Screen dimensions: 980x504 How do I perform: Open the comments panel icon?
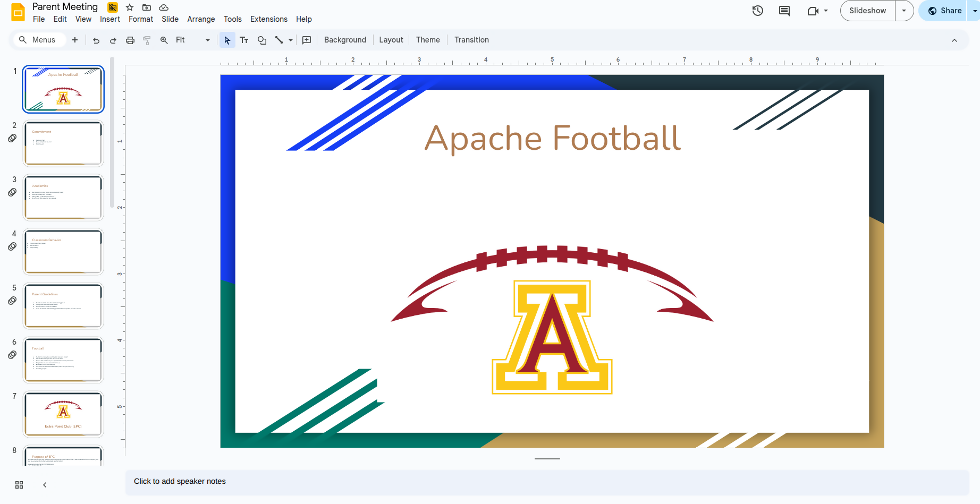(x=784, y=11)
